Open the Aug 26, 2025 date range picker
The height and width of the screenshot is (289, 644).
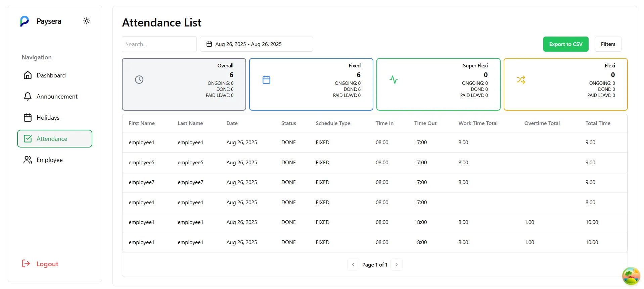tap(257, 44)
